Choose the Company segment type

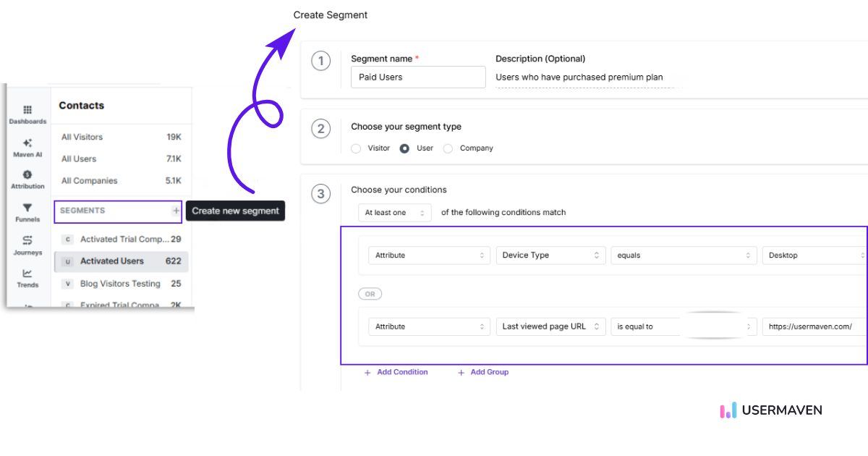pyautogui.click(x=448, y=148)
